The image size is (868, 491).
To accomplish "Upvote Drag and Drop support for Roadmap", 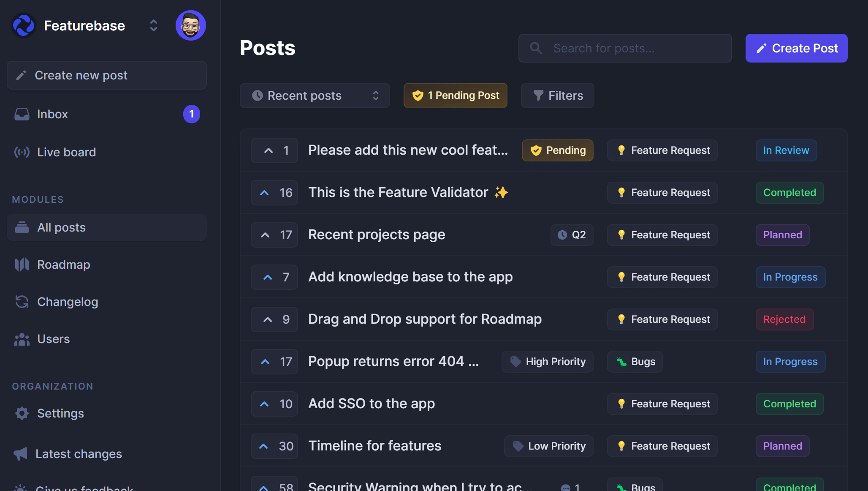I will (274, 319).
